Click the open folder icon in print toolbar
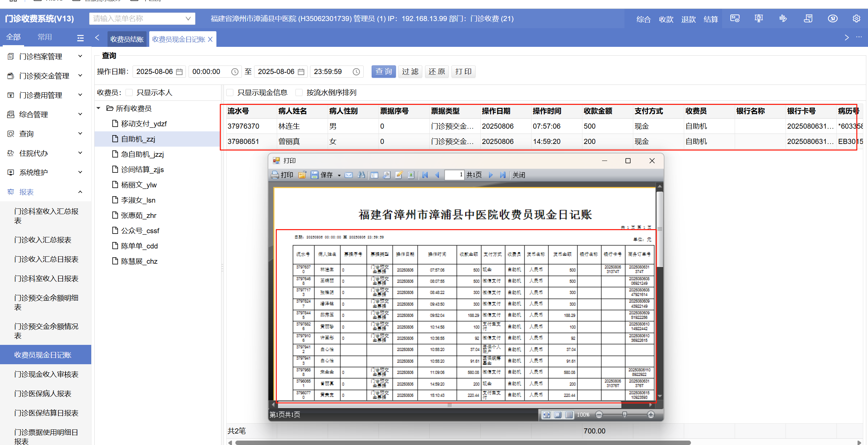This screenshot has height=445, width=868. click(x=302, y=175)
